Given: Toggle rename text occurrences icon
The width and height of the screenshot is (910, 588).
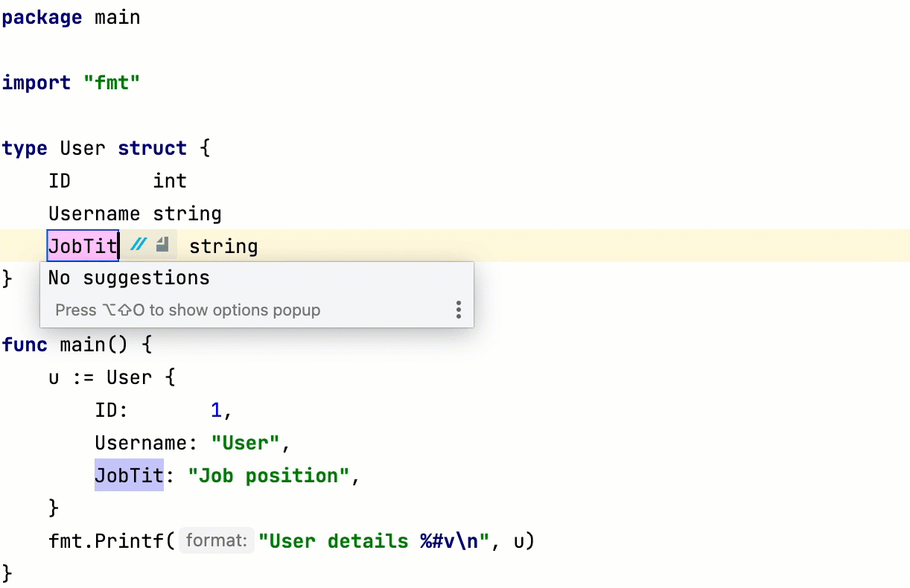Looking at the screenshot, I should coord(163,245).
